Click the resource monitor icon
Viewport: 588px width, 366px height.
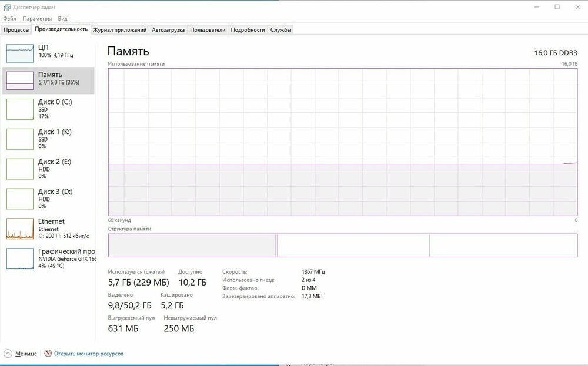[x=48, y=354]
